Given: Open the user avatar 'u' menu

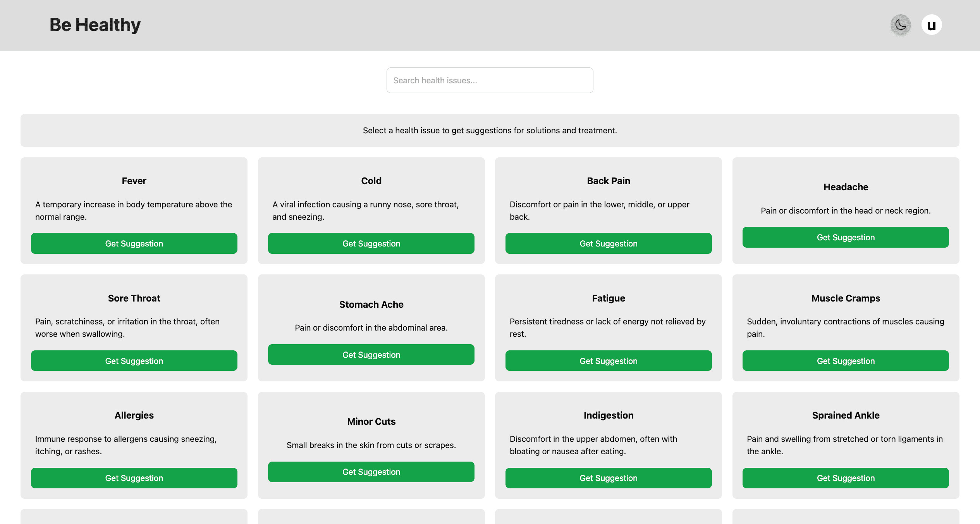Looking at the screenshot, I should [931, 25].
